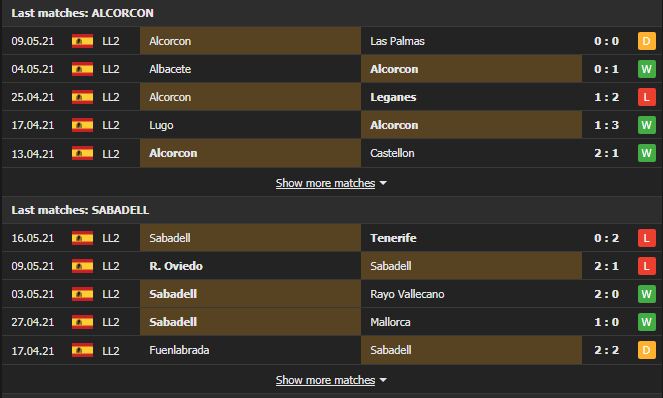Click the L badge for Sabadell vs Tenerife
This screenshot has width=663, height=398.
[x=647, y=238]
